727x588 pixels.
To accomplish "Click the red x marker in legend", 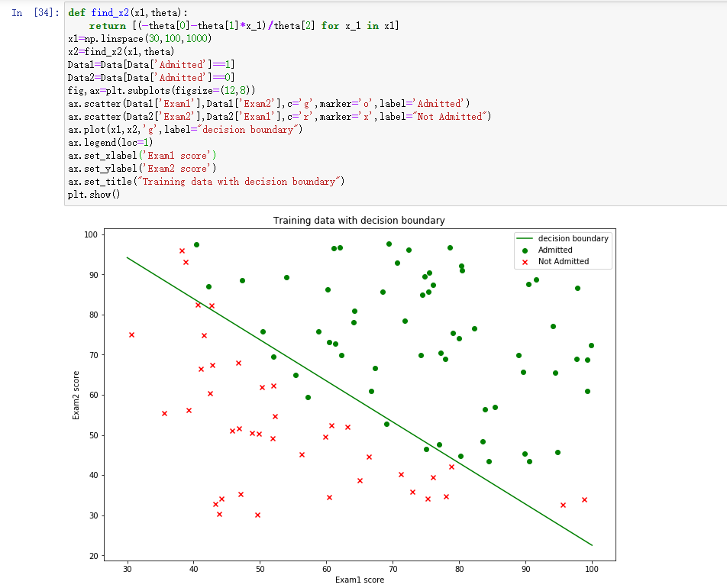I will click(x=525, y=262).
